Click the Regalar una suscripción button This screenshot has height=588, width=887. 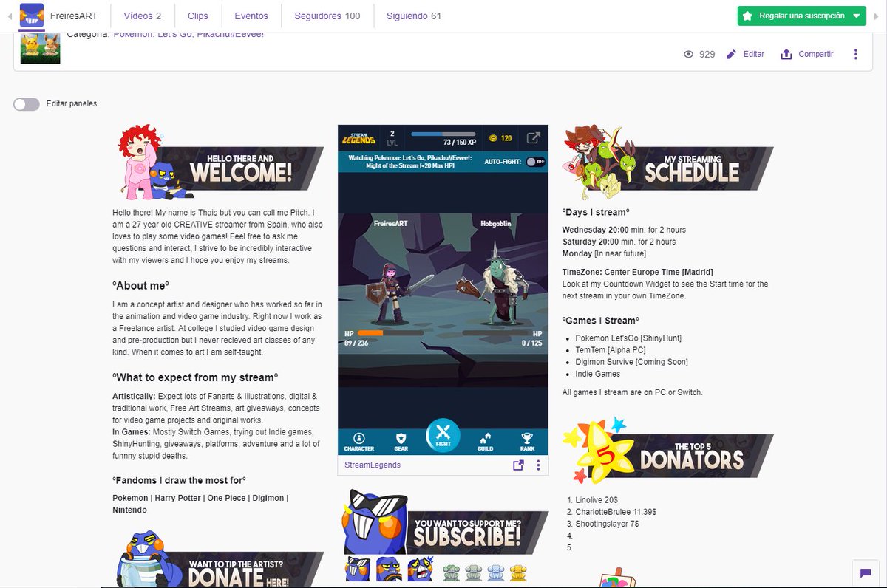click(x=802, y=16)
